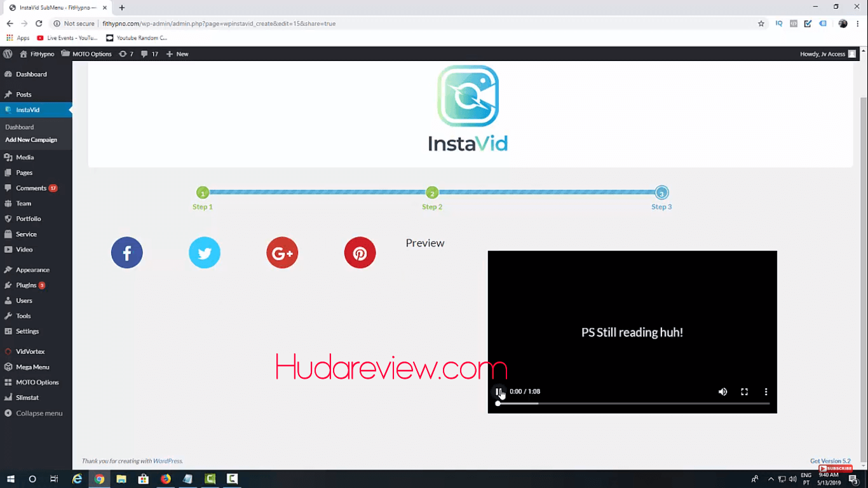The width and height of the screenshot is (868, 488).
Task: Open the Live Events YouTube bookmark
Action: tap(67, 38)
